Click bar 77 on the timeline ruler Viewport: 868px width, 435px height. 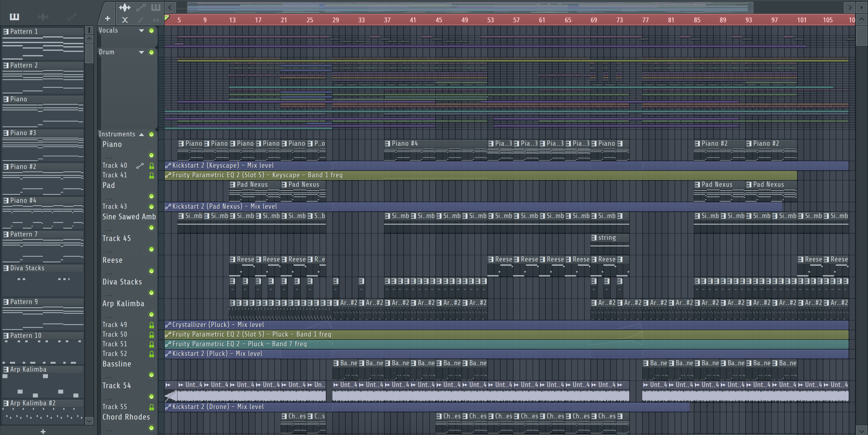(x=645, y=20)
